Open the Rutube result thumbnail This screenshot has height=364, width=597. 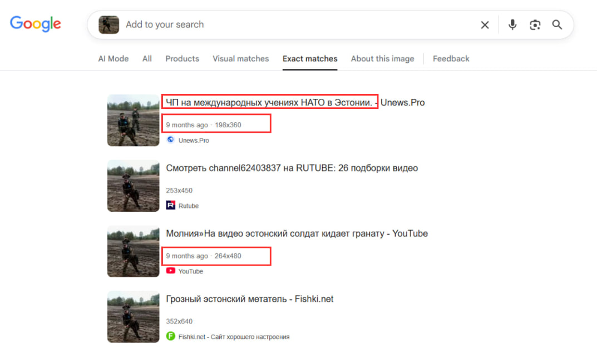pyautogui.click(x=134, y=186)
